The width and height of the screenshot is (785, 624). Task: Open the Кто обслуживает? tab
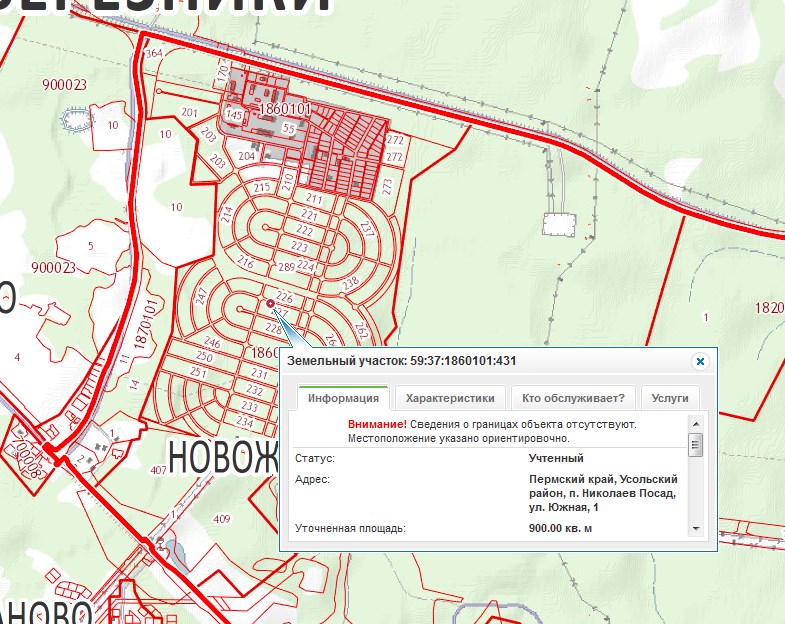573,398
